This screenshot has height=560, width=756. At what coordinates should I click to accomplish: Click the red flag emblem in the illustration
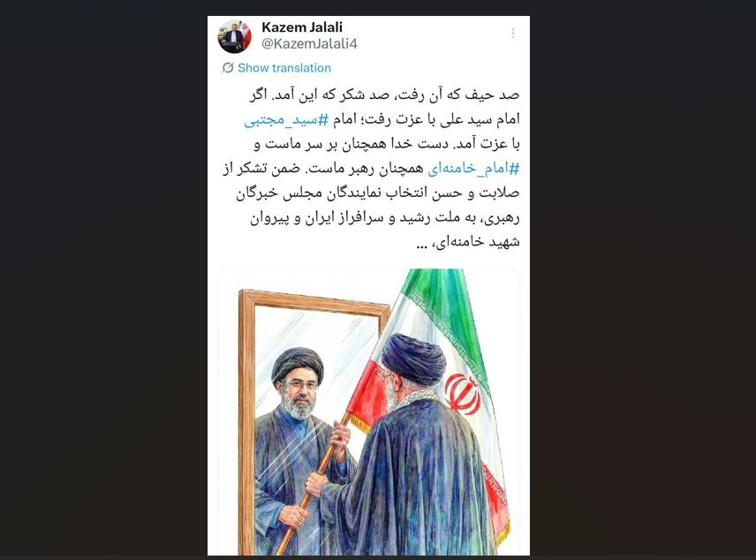[x=462, y=393]
